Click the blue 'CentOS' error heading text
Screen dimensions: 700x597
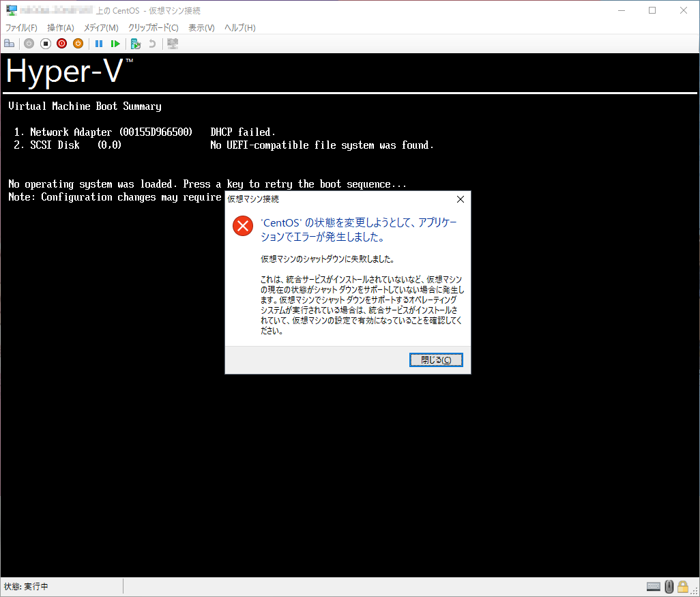[x=358, y=229]
